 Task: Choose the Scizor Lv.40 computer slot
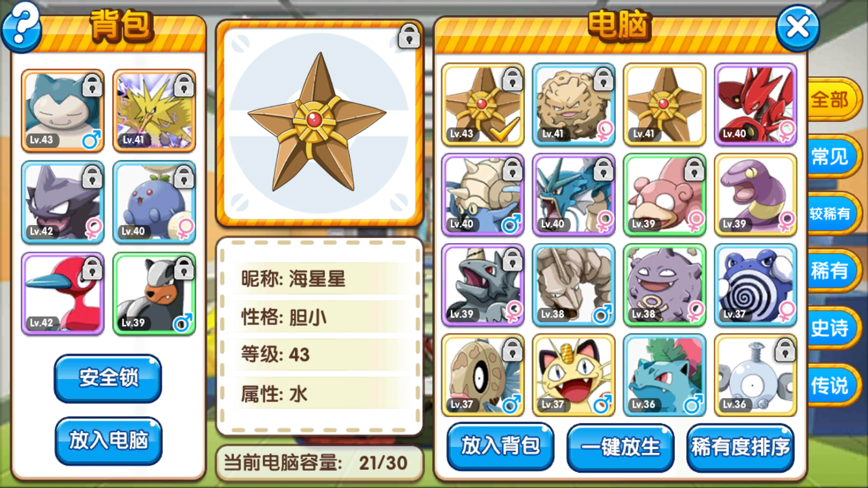(755, 104)
